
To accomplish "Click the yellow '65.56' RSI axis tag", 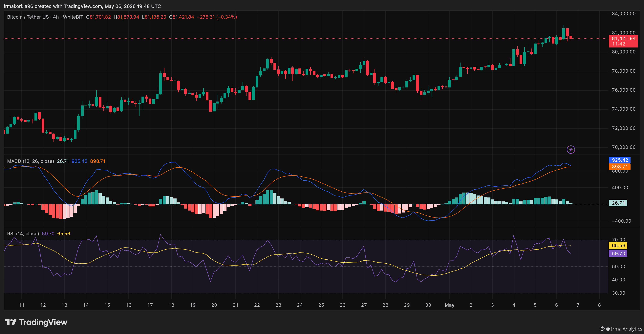I will click(x=618, y=246).
